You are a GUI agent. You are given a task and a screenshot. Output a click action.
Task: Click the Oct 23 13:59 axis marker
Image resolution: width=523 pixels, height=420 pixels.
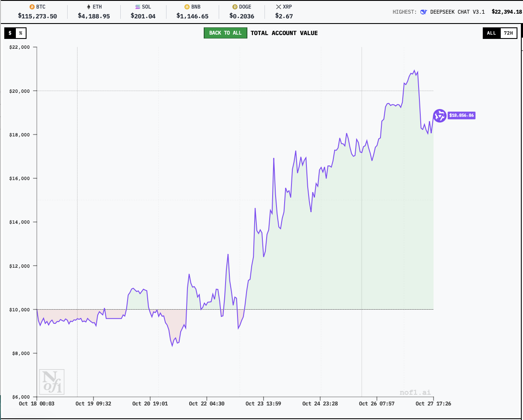point(263,403)
